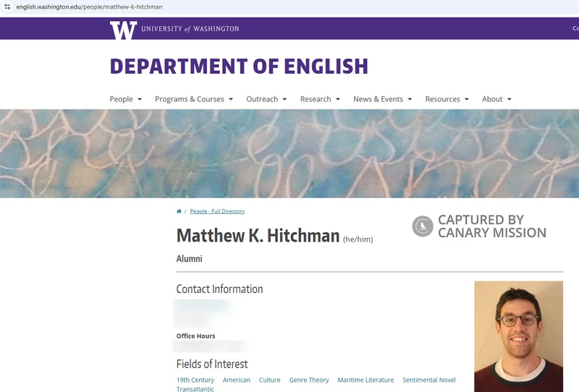Expand the People dropdown arrow
579x392 pixels.
140,99
